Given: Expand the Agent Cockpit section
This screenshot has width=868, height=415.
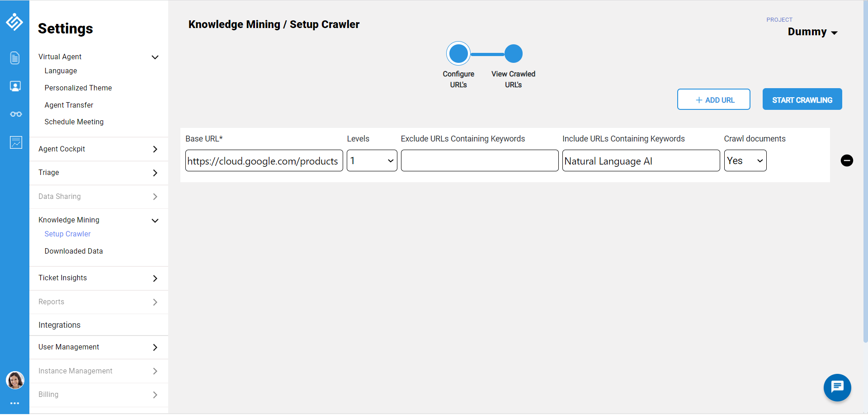Looking at the screenshot, I should 99,149.
